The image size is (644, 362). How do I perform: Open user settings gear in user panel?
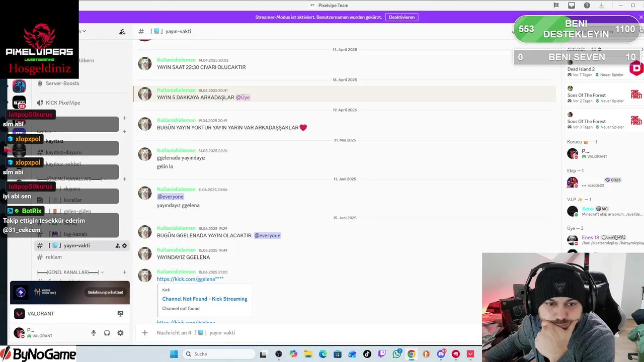120,333
